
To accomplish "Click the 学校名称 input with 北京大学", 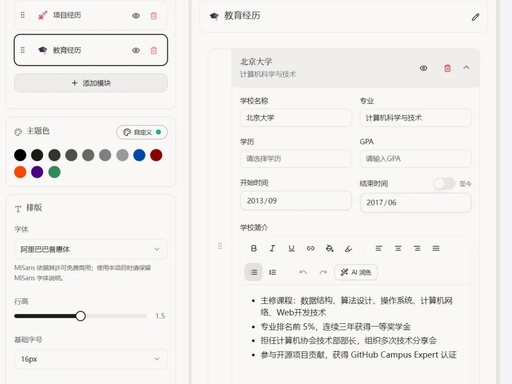I will pos(296,118).
